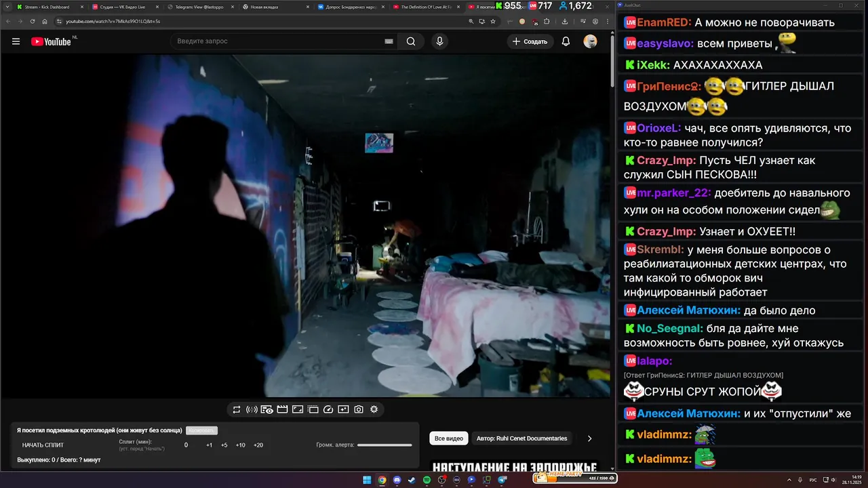Adjust the Громк. алерта volume slider
The image size is (868, 488).
384,445
